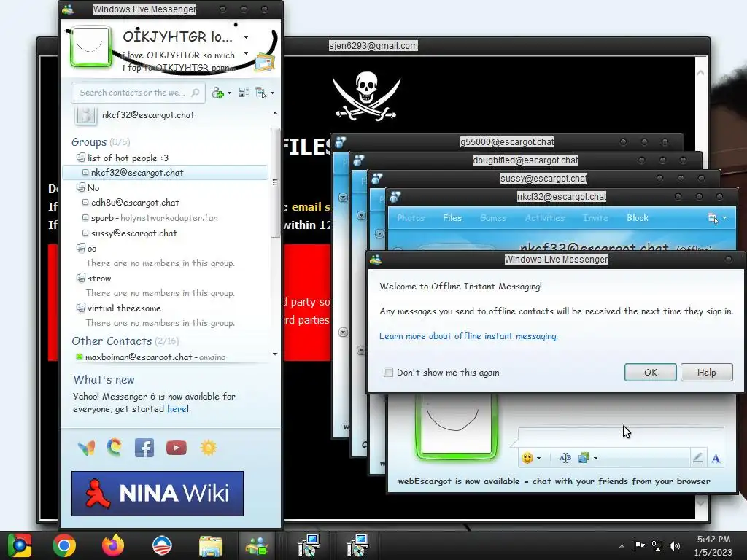Click Block in the nkcf32 chat window
The height and width of the screenshot is (560, 747).
click(638, 217)
